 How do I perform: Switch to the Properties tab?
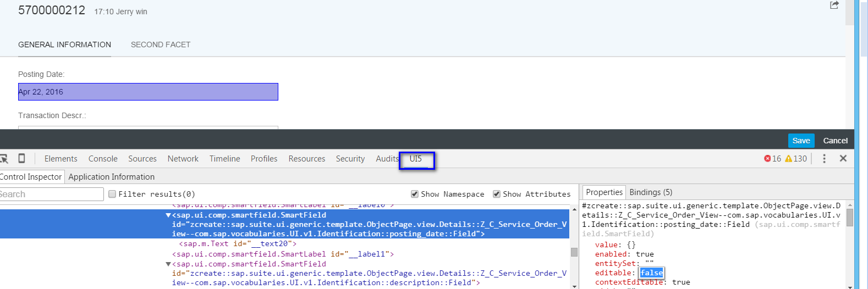pyautogui.click(x=604, y=192)
